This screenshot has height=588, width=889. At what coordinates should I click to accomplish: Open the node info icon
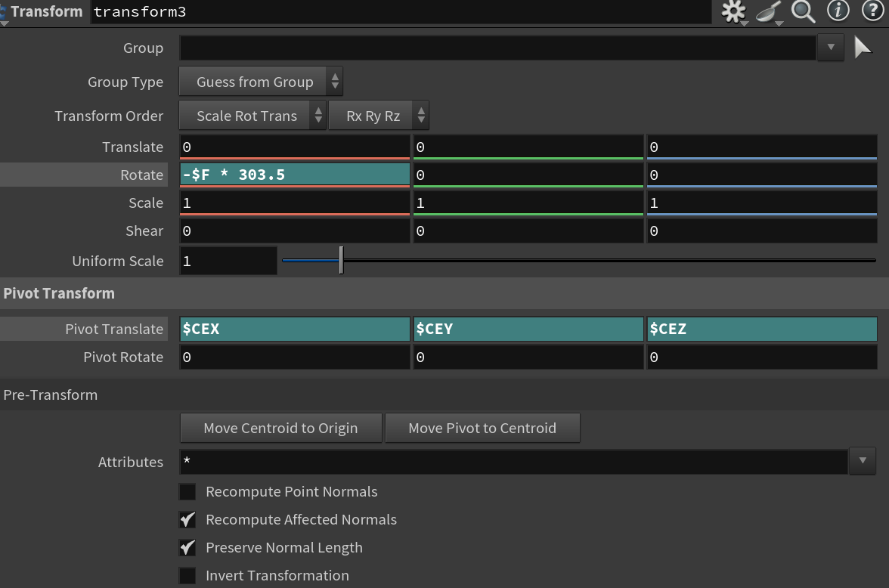[838, 11]
